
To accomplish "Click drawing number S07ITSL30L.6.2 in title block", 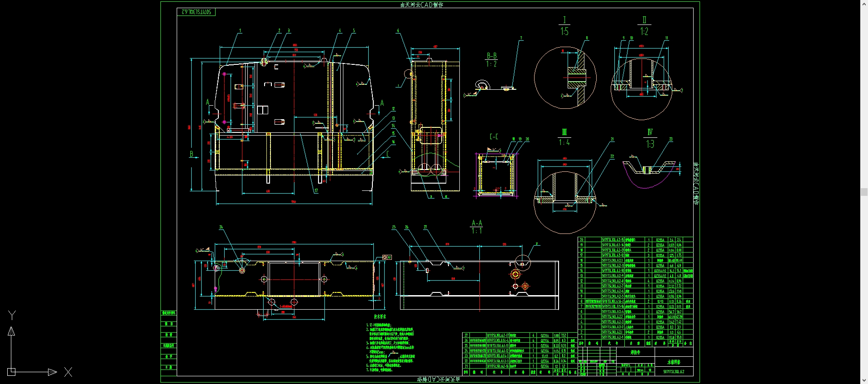I will pyautogui.click(x=673, y=372).
